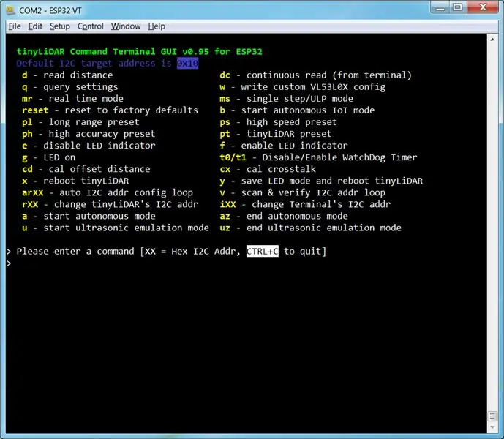Open the Window menu

pos(126,26)
